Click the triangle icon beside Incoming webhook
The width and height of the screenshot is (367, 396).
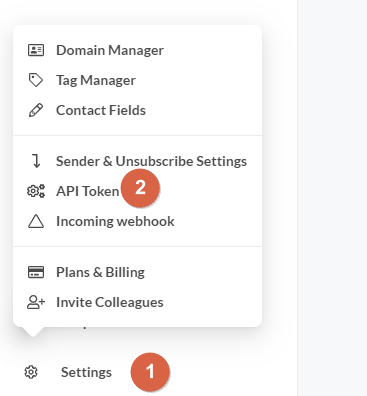[x=36, y=221]
